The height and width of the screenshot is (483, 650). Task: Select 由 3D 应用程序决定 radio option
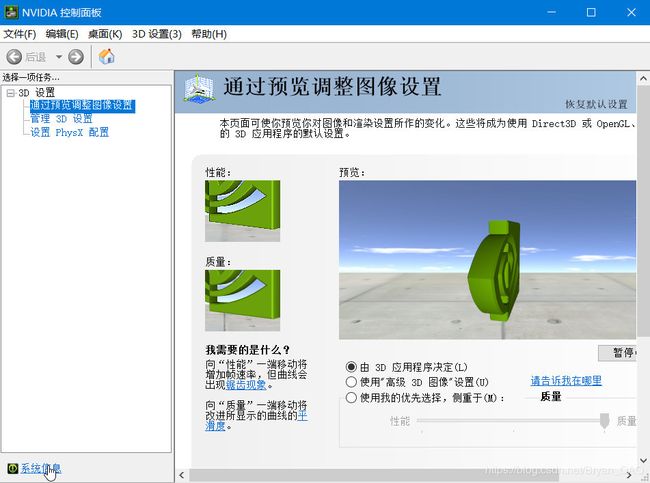point(351,367)
